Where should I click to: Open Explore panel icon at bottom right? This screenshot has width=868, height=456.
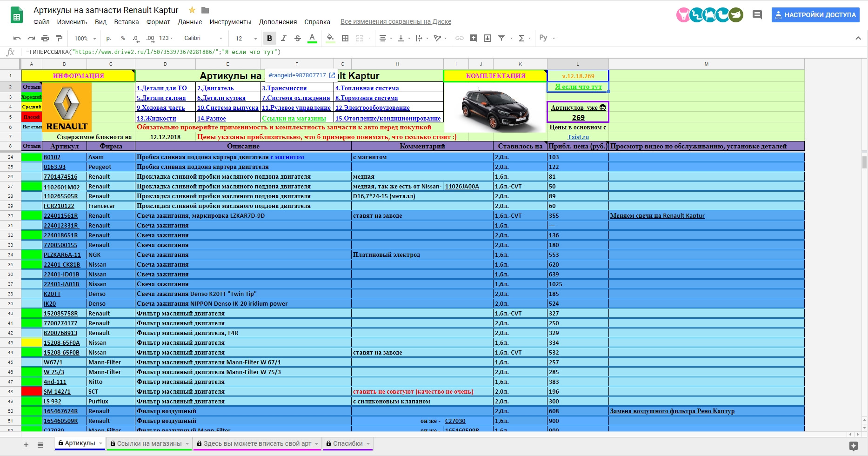(x=854, y=446)
